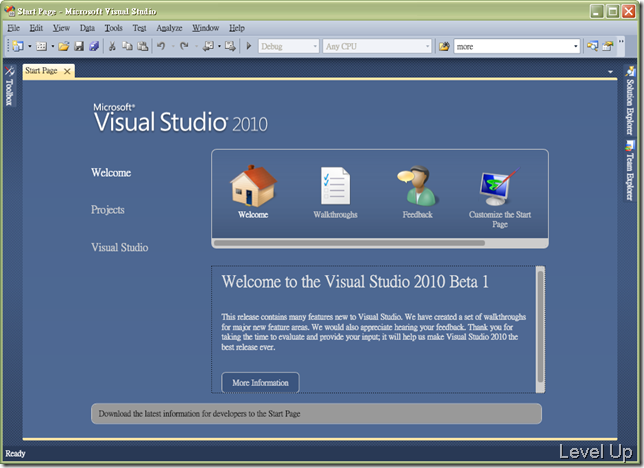The image size is (644, 468).
Task: Click the Customize the Start Page icon
Action: [x=499, y=186]
